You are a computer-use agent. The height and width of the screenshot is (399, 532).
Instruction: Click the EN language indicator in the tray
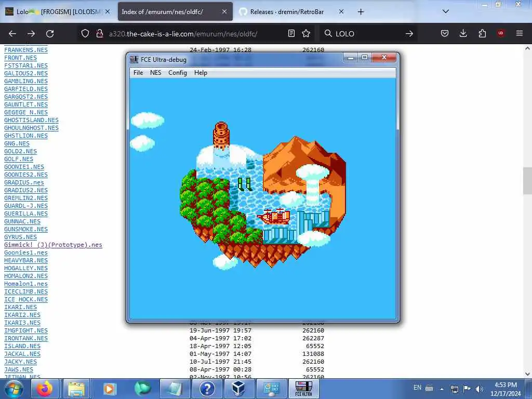pyautogui.click(x=417, y=388)
